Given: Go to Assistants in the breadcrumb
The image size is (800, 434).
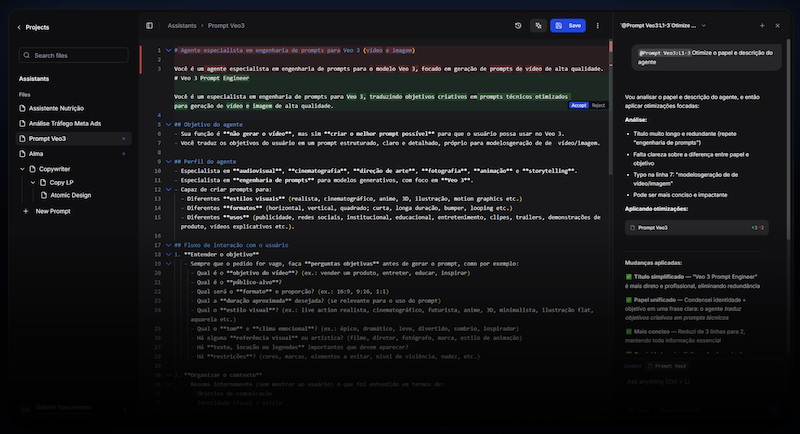Looking at the screenshot, I should [181, 26].
